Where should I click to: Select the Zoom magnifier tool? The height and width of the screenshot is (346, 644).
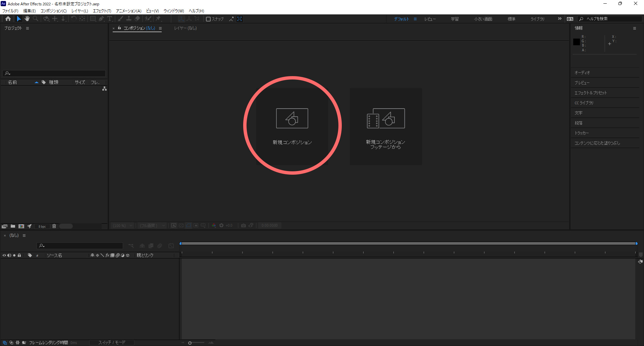(x=36, y=19)
